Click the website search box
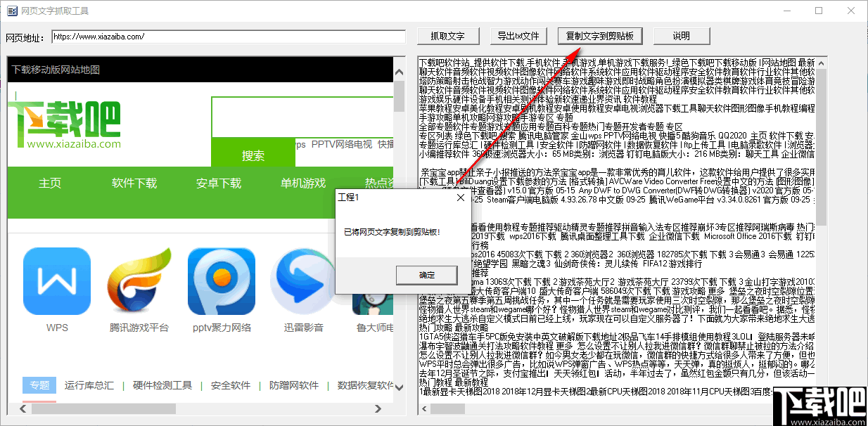 click(x=302, y=117)
